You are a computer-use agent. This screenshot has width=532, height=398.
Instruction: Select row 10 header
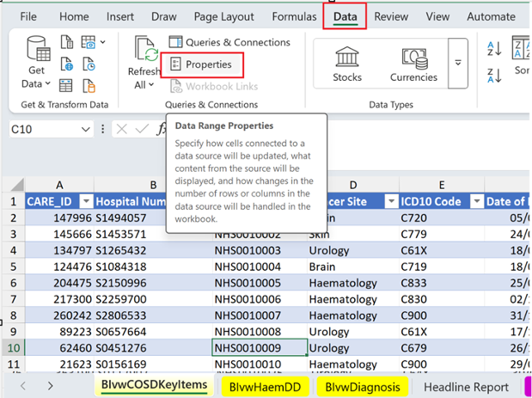(13, 348)
